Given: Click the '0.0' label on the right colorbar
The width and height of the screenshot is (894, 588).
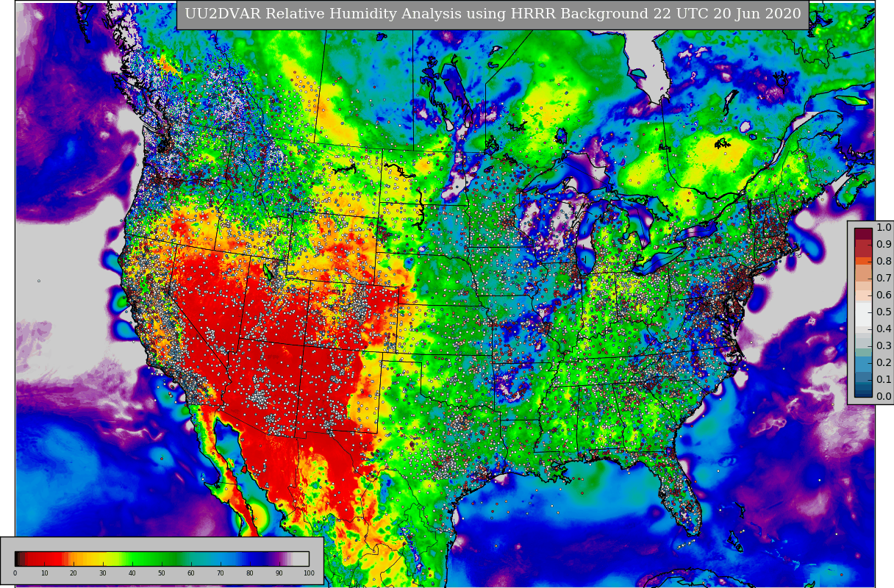Looking at the screenshot, I should [884, 397].
